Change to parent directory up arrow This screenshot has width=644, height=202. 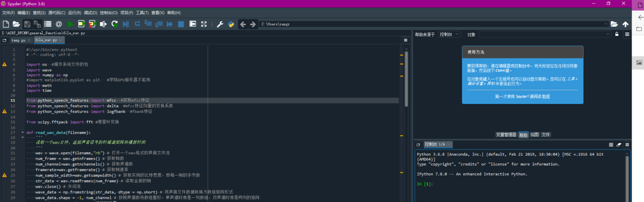click(x=625, y=24)
